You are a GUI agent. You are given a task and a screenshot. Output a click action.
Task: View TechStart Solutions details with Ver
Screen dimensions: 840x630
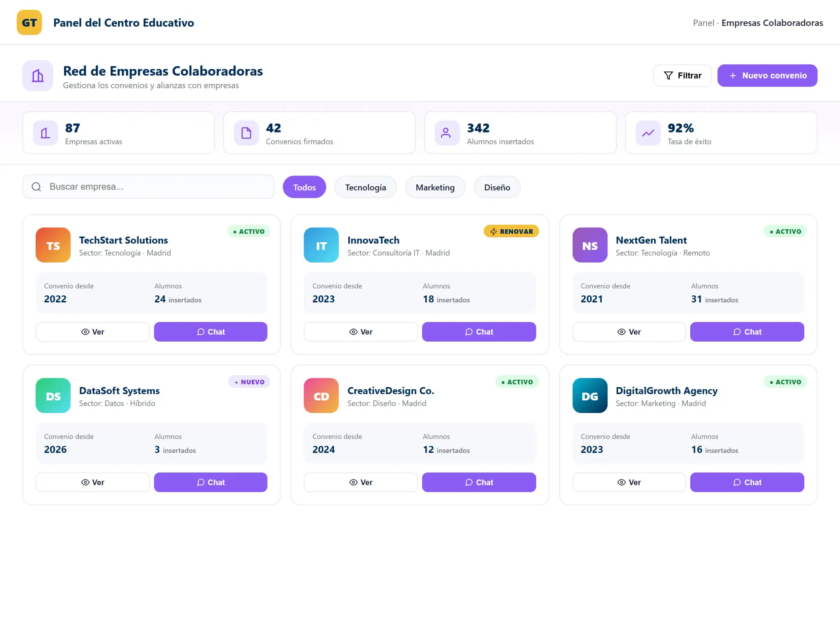92,332
